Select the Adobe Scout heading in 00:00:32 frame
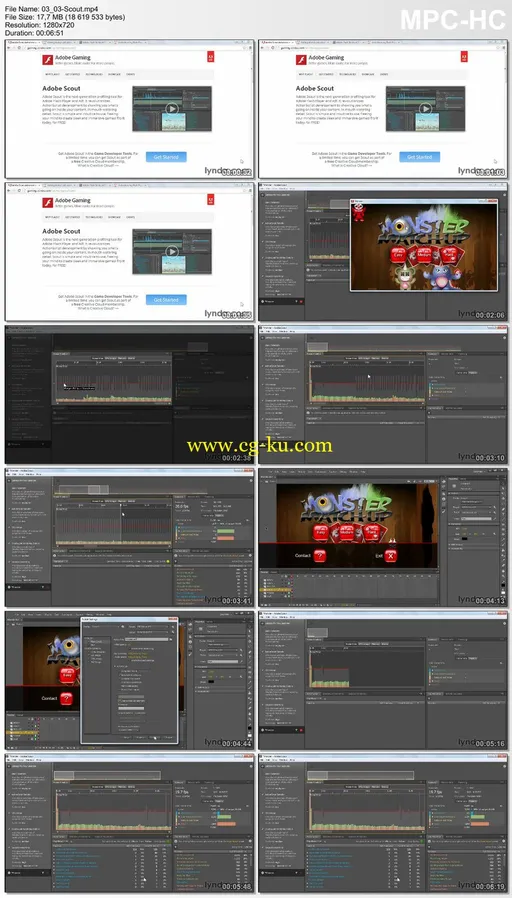Screen dimensions: 512x898 click(61, 89)
